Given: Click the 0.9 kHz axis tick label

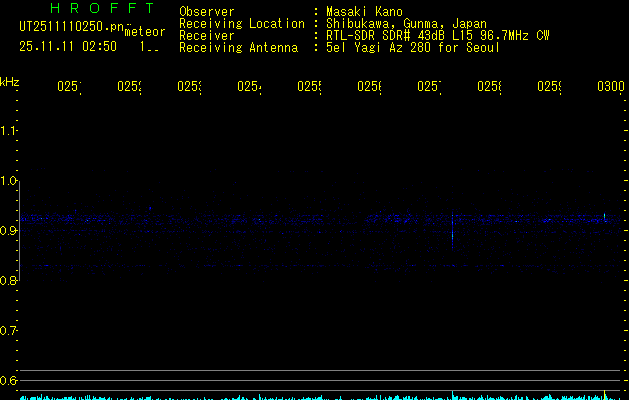Looking at the screenshot, I should coord(8,231).
